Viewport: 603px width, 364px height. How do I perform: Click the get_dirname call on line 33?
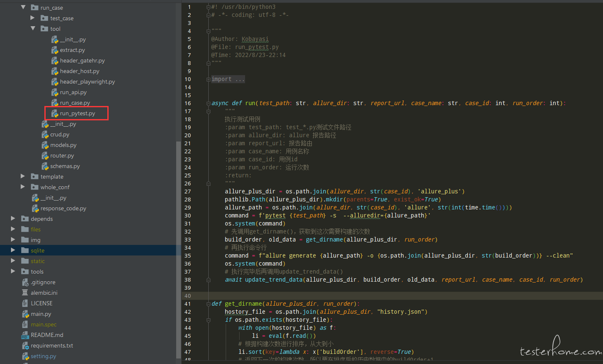tap(372, 239)
